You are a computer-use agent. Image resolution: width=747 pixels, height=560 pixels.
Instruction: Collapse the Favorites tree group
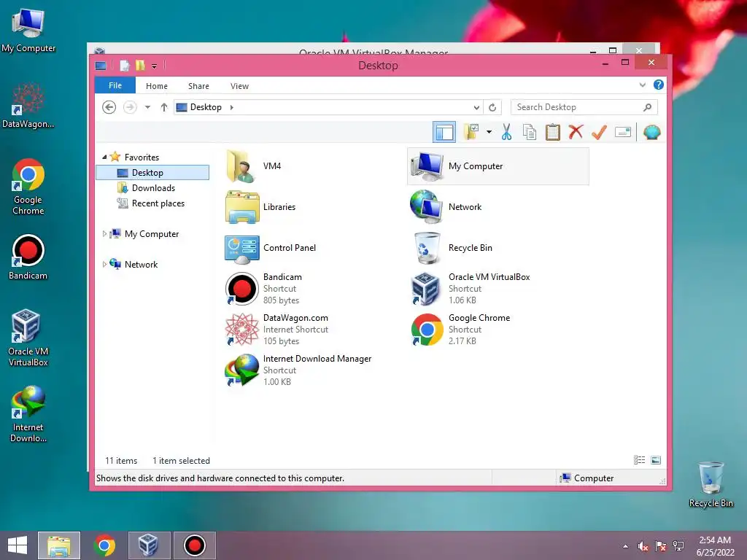[104, 157]
